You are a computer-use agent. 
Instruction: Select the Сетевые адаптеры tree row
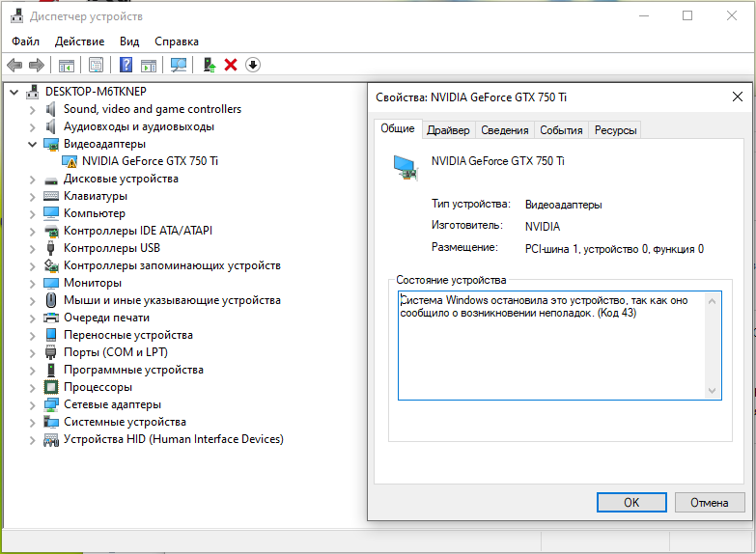coord(112,404)
